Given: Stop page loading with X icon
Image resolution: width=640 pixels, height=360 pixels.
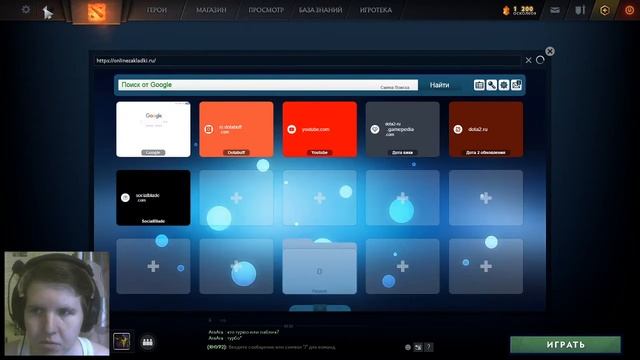Looking at the screenshot, I should coord(529,60).
